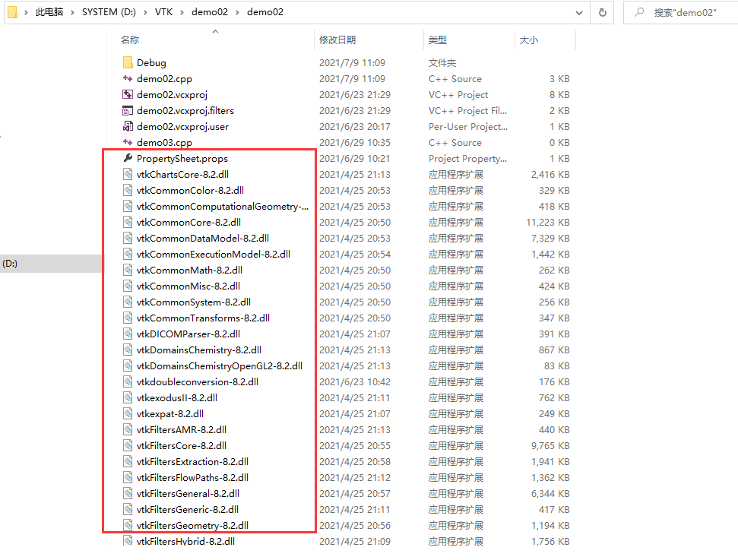The image size is (738, 560).
Task: Click the demo02.vcxproj.user file icon
Action: [x=127, y=126]
